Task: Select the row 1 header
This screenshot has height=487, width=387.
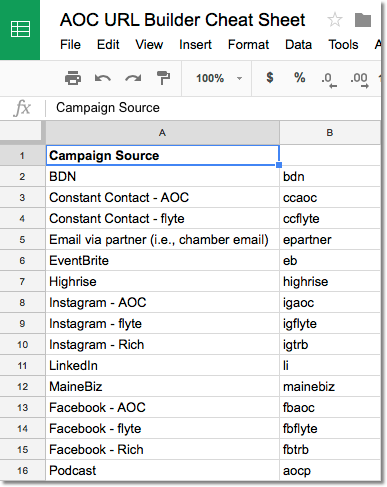Action: pyautogui.click(x=22, y=155)
